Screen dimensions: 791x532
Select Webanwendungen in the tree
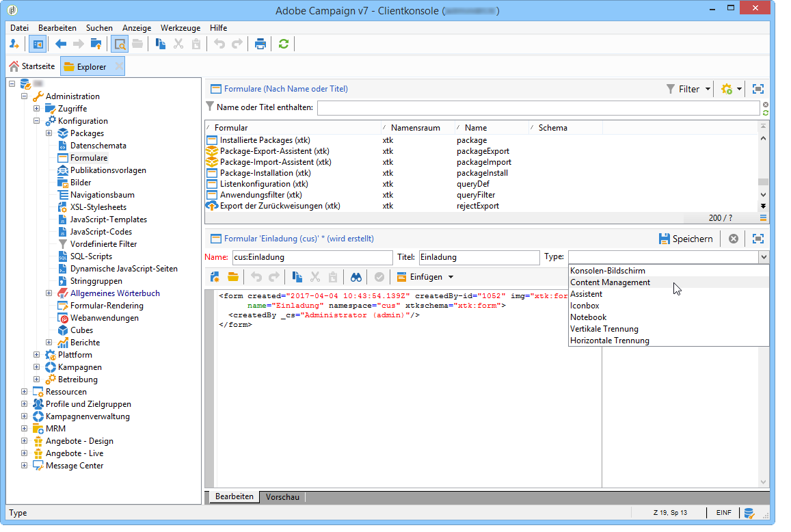[x=104, y=318]
